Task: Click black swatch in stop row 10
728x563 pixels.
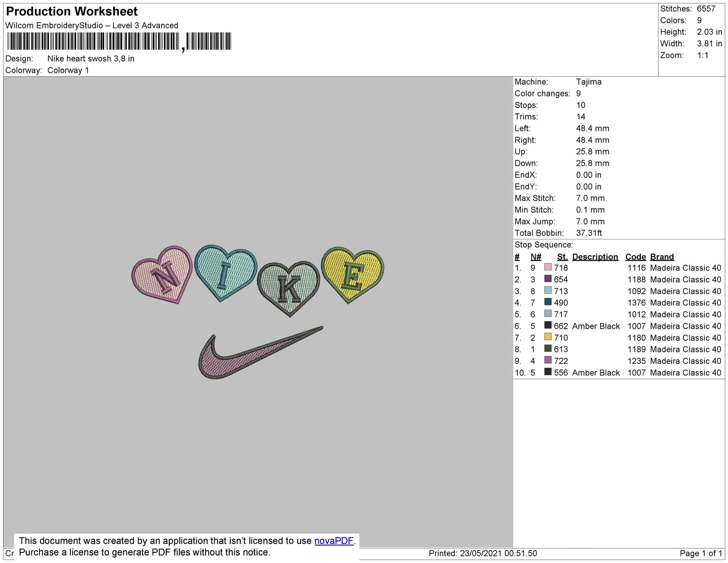Action: tap(548, 371)
